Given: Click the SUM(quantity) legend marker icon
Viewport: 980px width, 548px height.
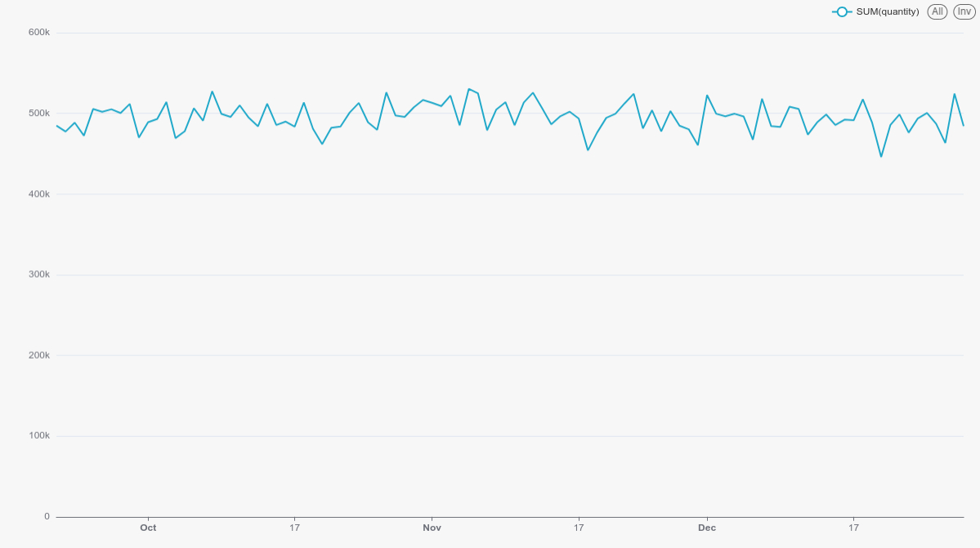Looking at the screenshot, I should pos(842,11).
